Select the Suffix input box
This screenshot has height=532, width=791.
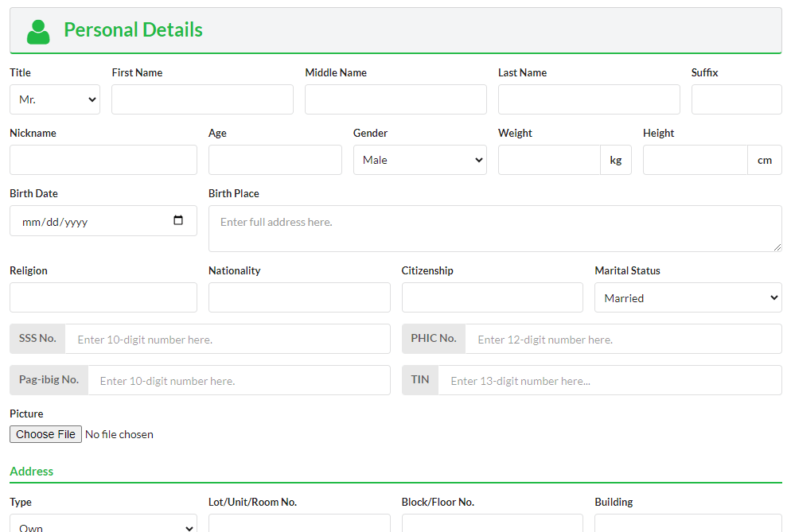(736, 99)
